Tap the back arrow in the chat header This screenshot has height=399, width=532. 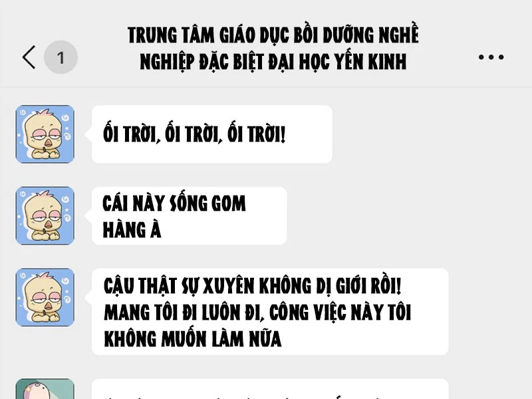(29, 57)
